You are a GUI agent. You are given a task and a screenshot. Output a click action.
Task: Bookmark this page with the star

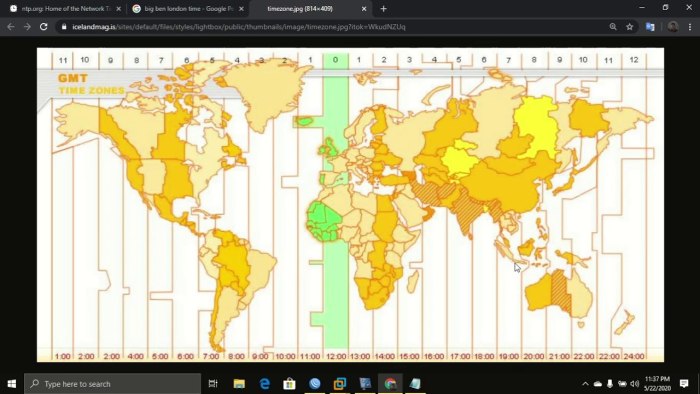click(629, 27)
